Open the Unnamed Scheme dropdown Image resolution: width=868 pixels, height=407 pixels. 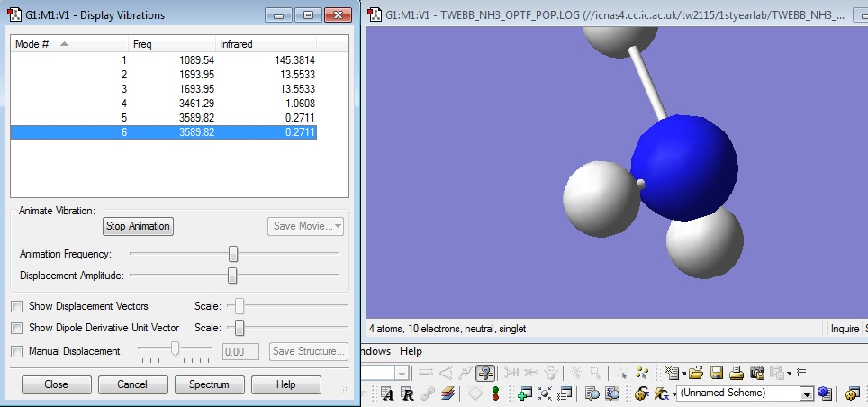(806, 393)
